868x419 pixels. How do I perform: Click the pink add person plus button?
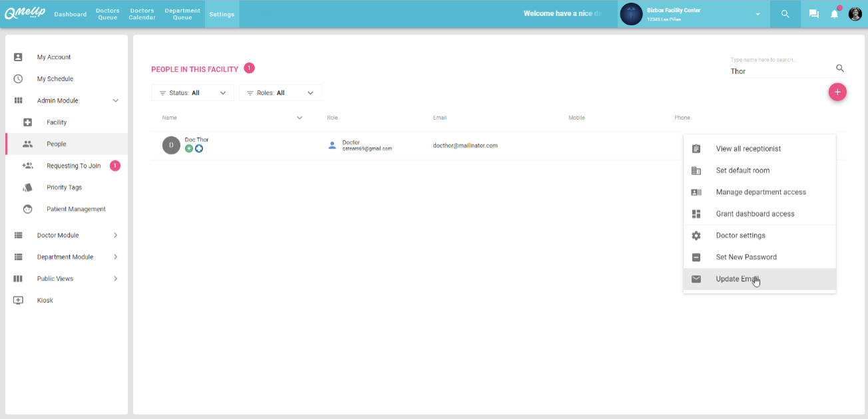click(x=837, y=92)
